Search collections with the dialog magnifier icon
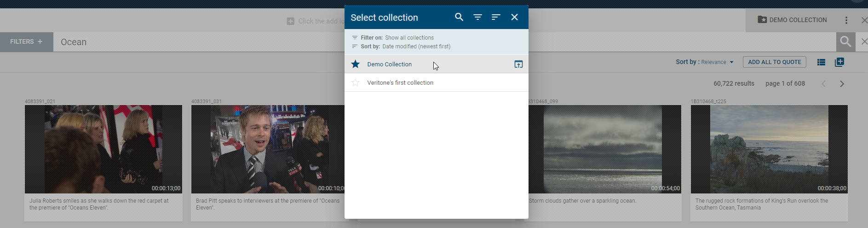 [x=459, y=17]
